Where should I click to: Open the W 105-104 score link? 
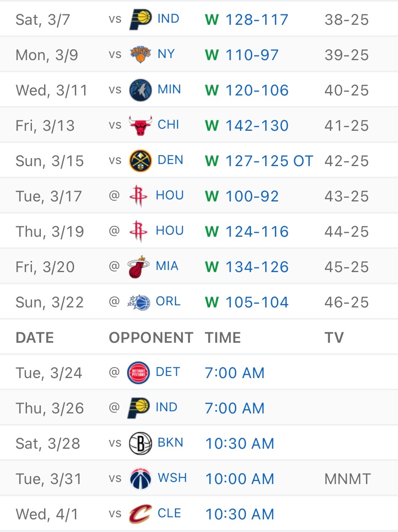pyautogui.click(x=247, y=302)
